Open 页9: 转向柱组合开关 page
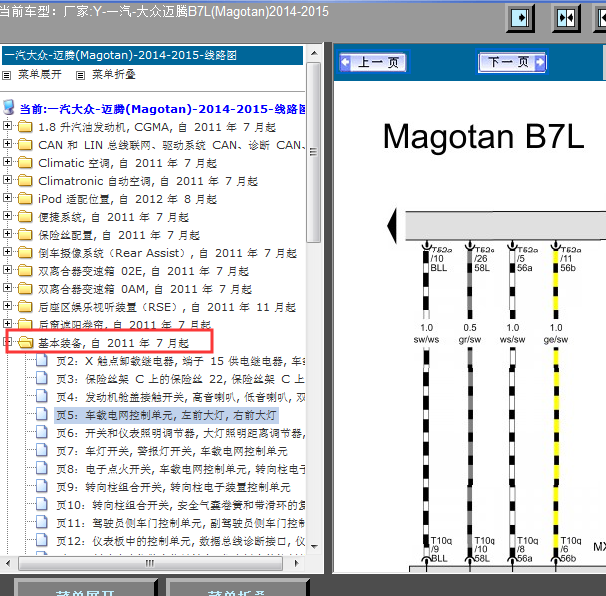The height and width of the screenshot is (596, 606). tap(173, 487)
